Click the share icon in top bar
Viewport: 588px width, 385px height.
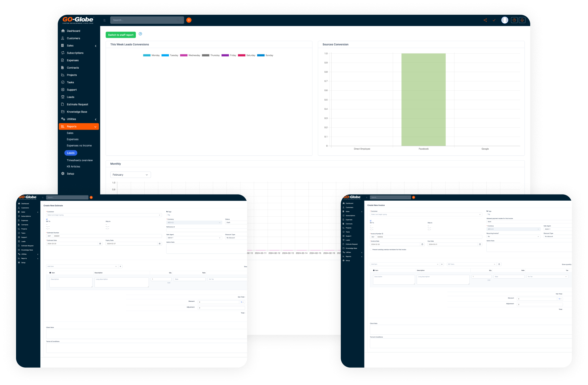coord(485,20)
